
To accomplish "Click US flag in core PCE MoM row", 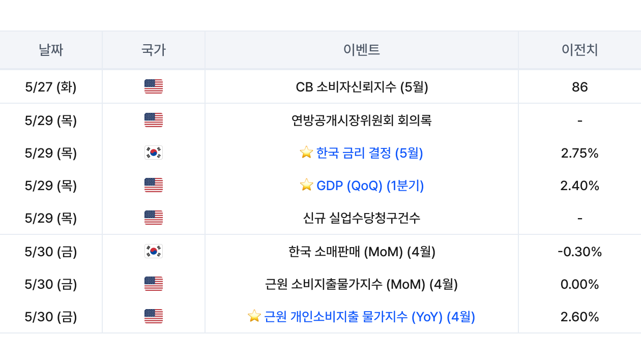I will [x=153, y=284].
